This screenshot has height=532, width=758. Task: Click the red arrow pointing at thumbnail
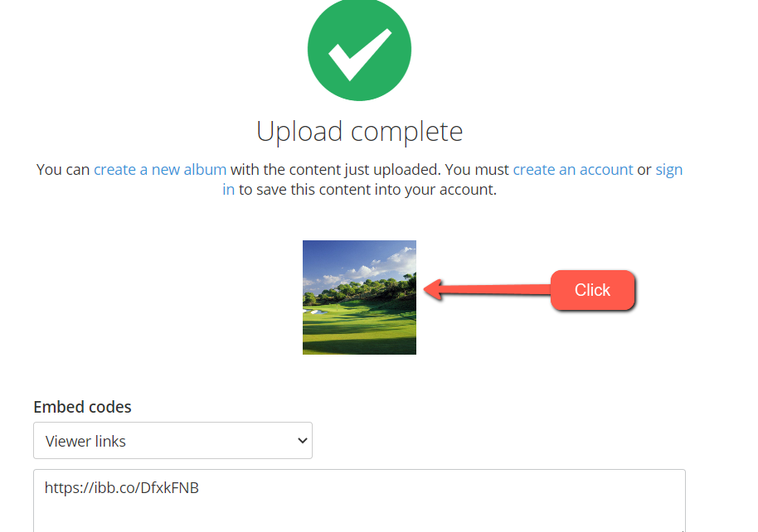pyautogui.click(x=487, y=289)
